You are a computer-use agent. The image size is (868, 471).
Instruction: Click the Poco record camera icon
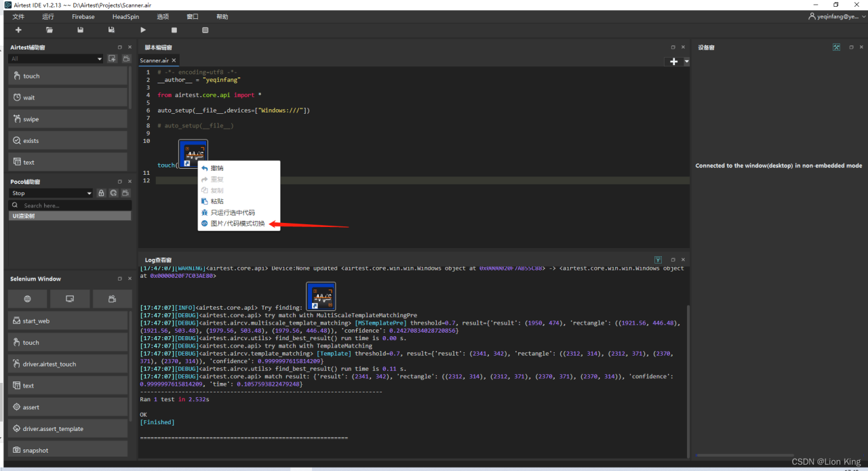(x=126, y=193)
